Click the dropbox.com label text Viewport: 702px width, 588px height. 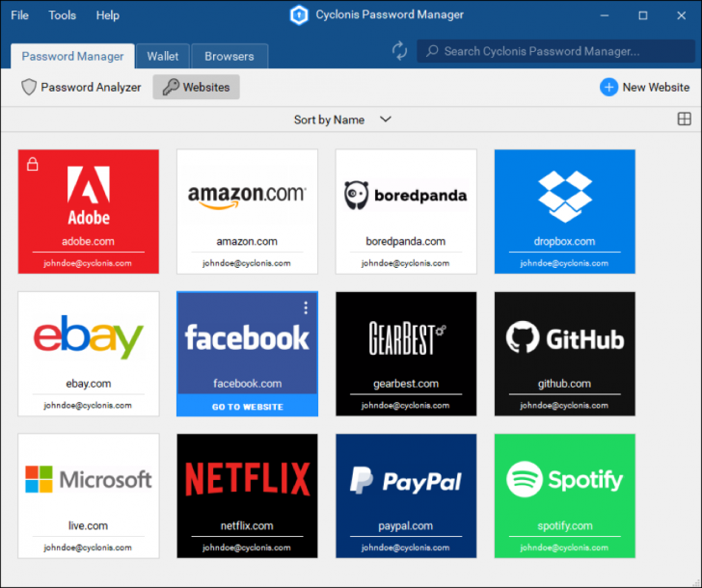click(564, 241)
